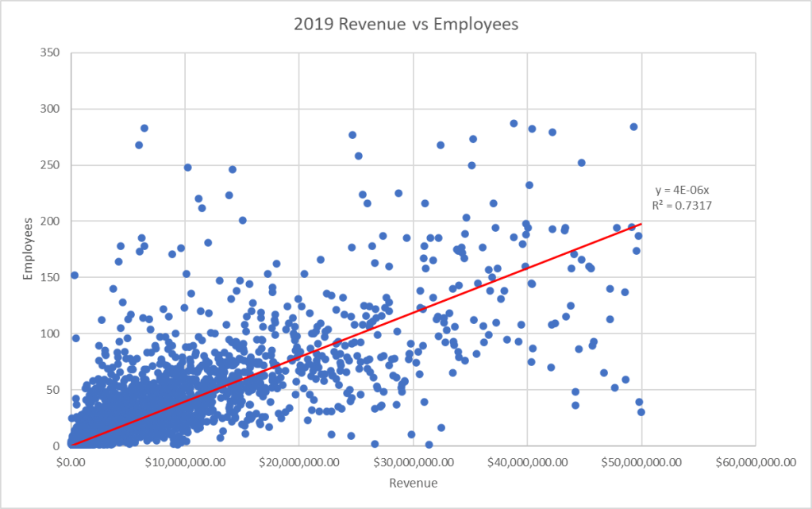The width and height of the screenshot is (812, 509).
Task: Click the '$60,000,000.00' x-axis label
Action: (x=755, y=461)
